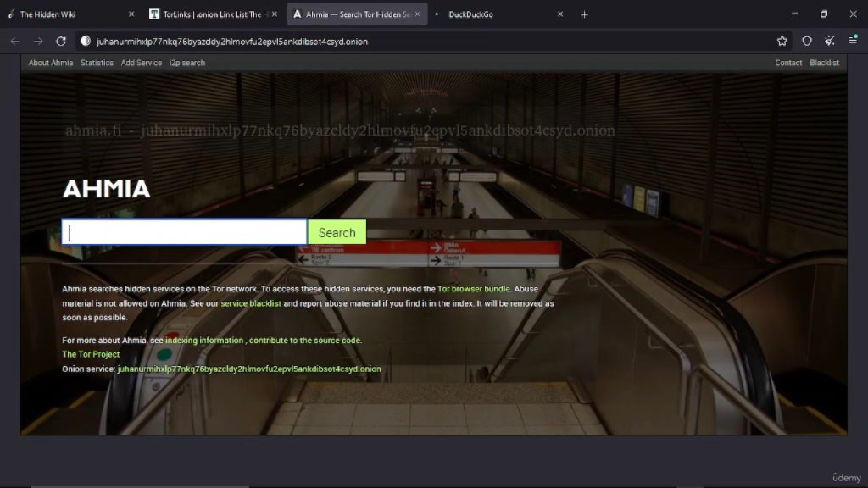The image size is (868, 488).
Task: Switch to the DuckDuckGo tab
Action: [498, 14]
